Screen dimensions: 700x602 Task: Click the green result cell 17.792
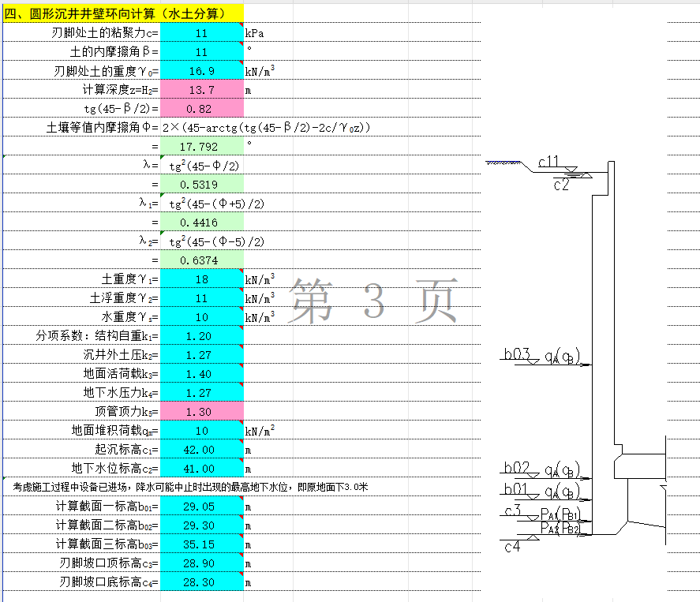(x=202, y=147)
